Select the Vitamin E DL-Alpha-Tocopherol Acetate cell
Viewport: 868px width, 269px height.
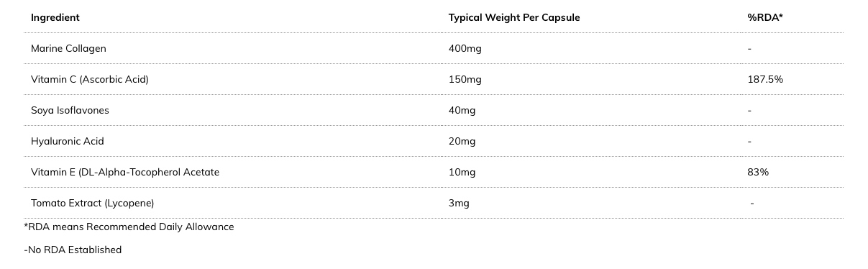pyautogui.click(x=125, y=172)
